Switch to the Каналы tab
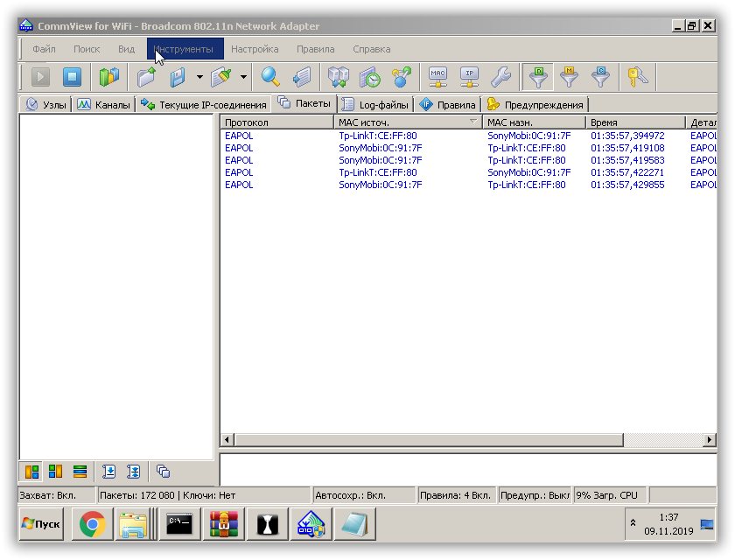Screen dimensions: 735x560 (103, 105)
